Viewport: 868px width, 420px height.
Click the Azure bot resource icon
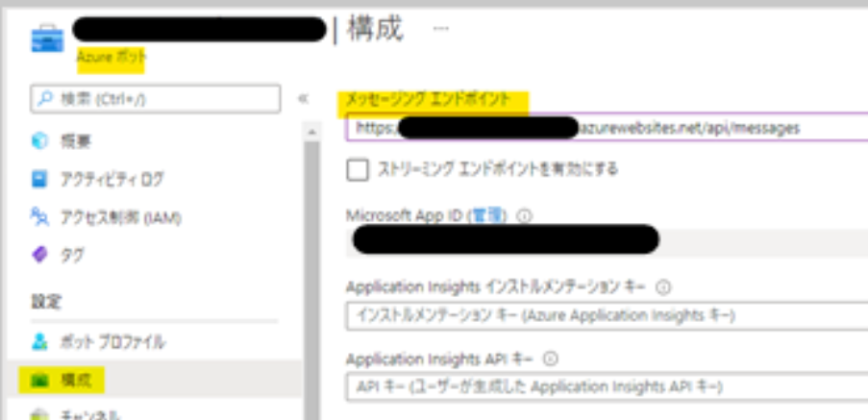46,37
